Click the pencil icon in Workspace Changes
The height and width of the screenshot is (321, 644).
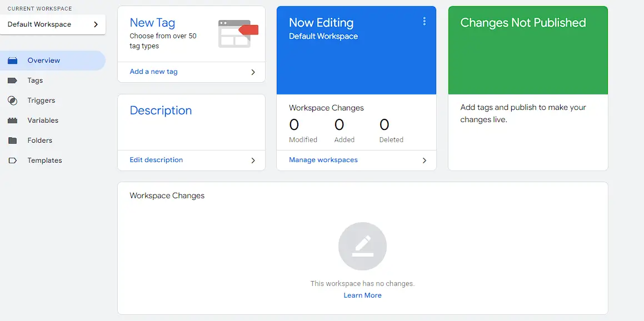pos(362,246)
